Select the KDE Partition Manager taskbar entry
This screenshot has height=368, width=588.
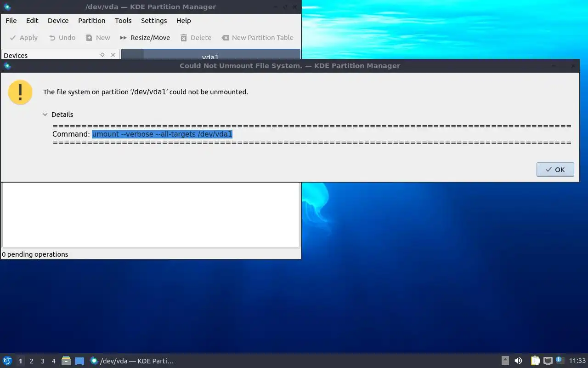pos(132,361)
